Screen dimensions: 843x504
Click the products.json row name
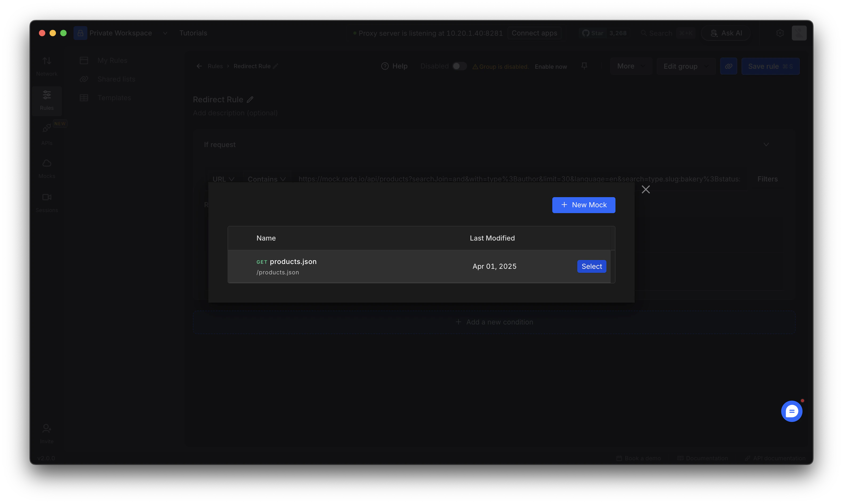293,262
